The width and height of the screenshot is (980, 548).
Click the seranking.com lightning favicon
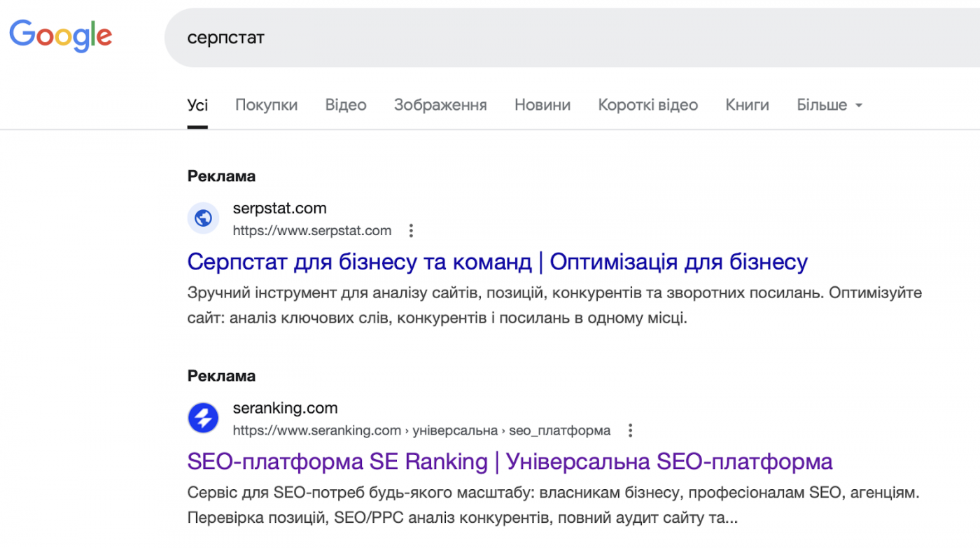coord(203,419)
